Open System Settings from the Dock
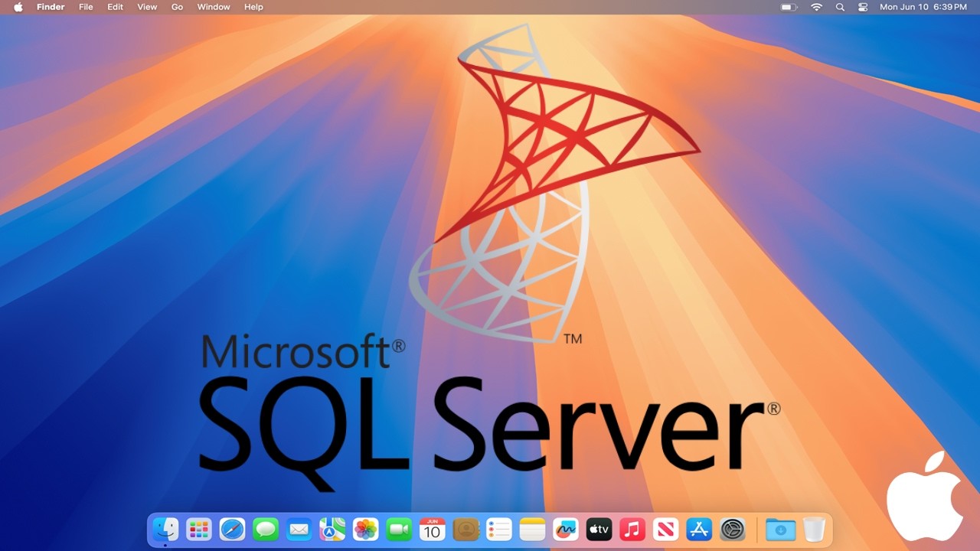Viewport: 980px width, 551px height. point(733,529)
